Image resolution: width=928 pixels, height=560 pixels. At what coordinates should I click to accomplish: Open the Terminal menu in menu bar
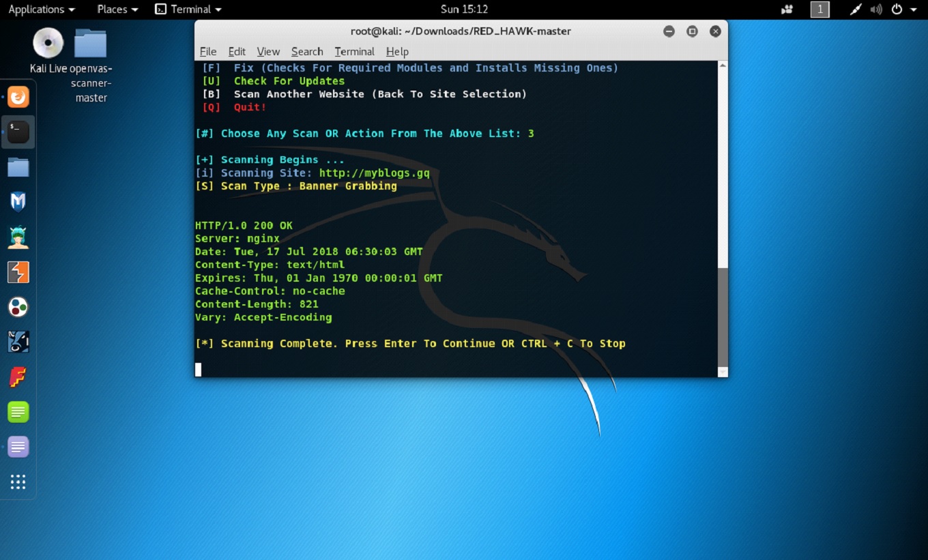[354, 52]
